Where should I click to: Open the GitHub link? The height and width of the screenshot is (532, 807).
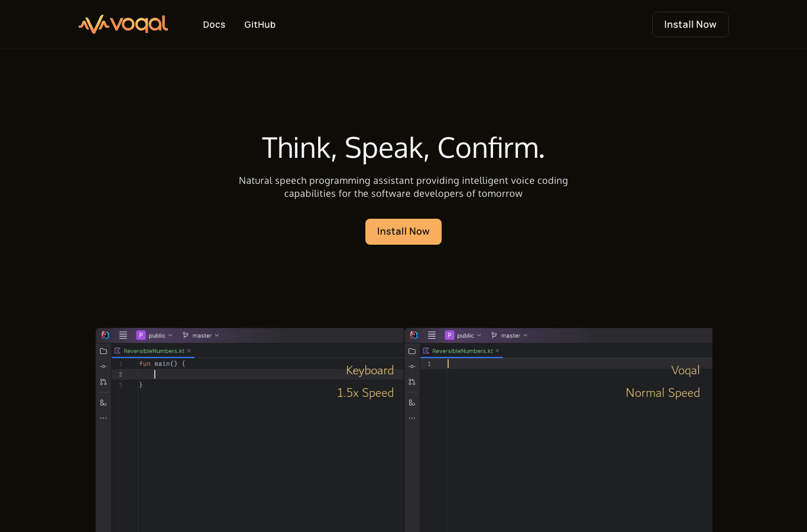click(260, 25)
